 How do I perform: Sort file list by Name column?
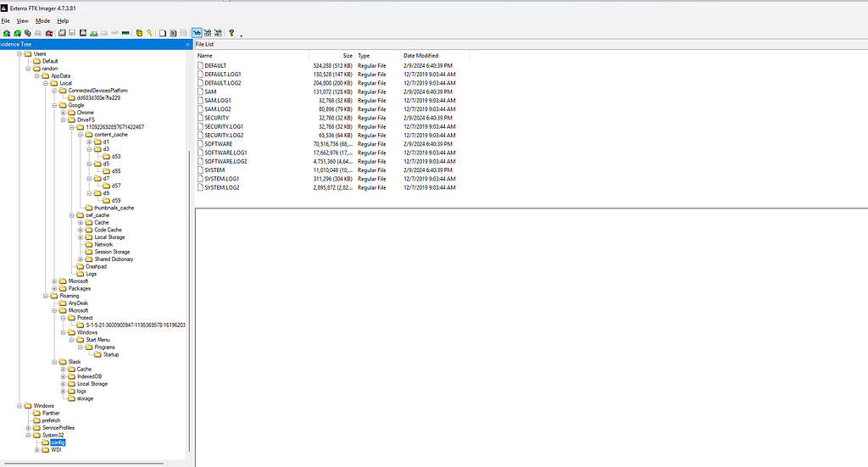coord(252,56)
